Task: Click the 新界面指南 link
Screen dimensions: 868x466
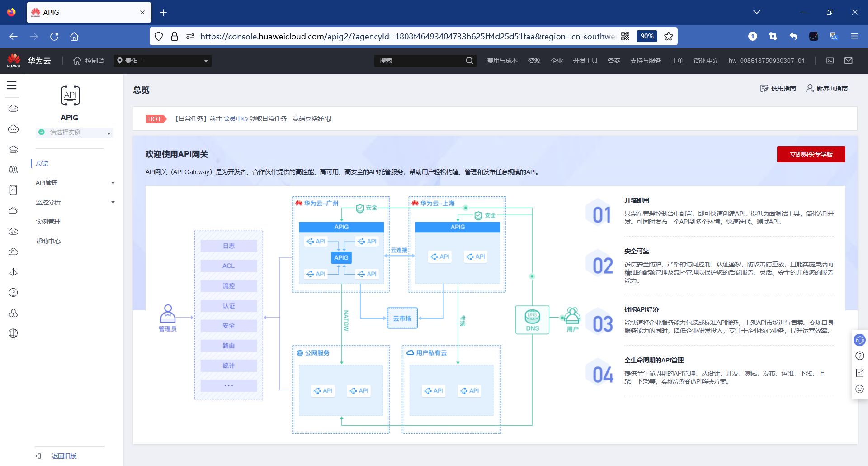Action: (x=827, y=88)
